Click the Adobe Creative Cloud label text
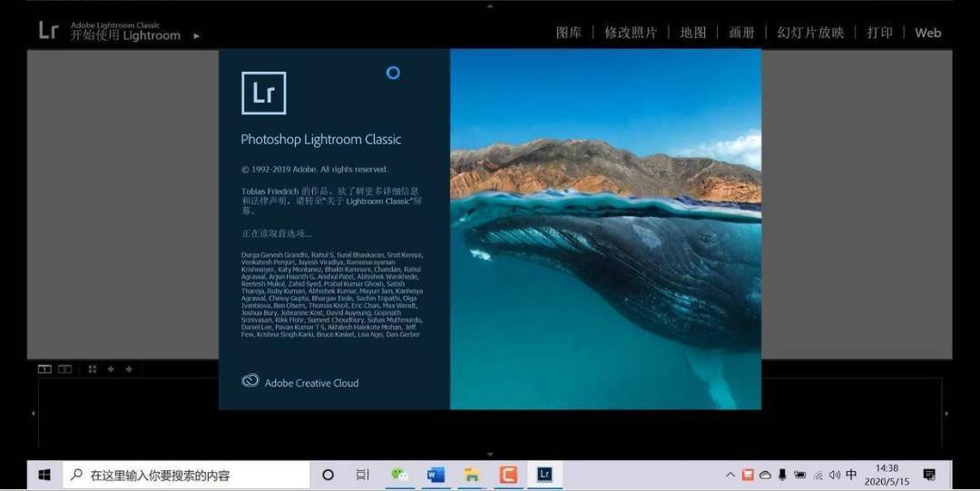Screen dimensions: 980x491 tap(311, 383)
